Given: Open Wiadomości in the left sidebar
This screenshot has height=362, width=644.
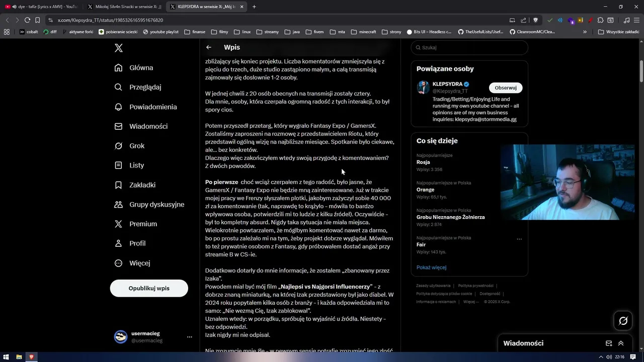Looking at the screenshot, I should [141, 126].
